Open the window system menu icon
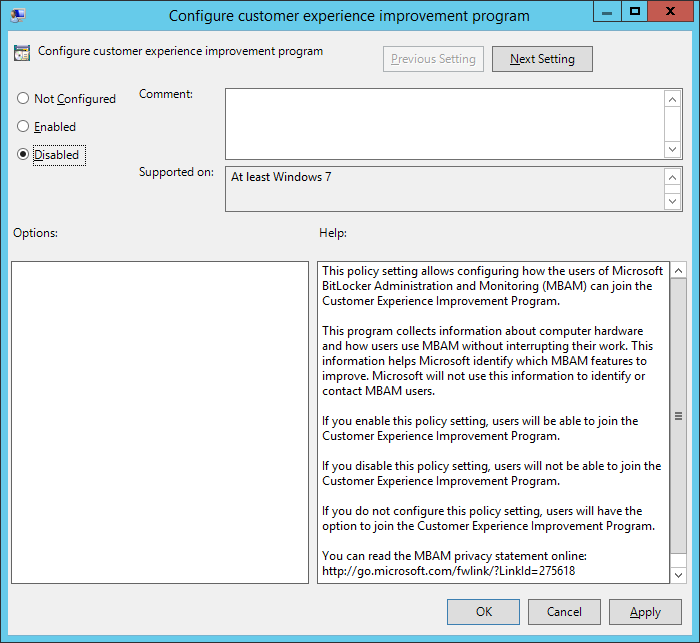The height and width of the screenshot is (643, 700). [x=18, y=15]
